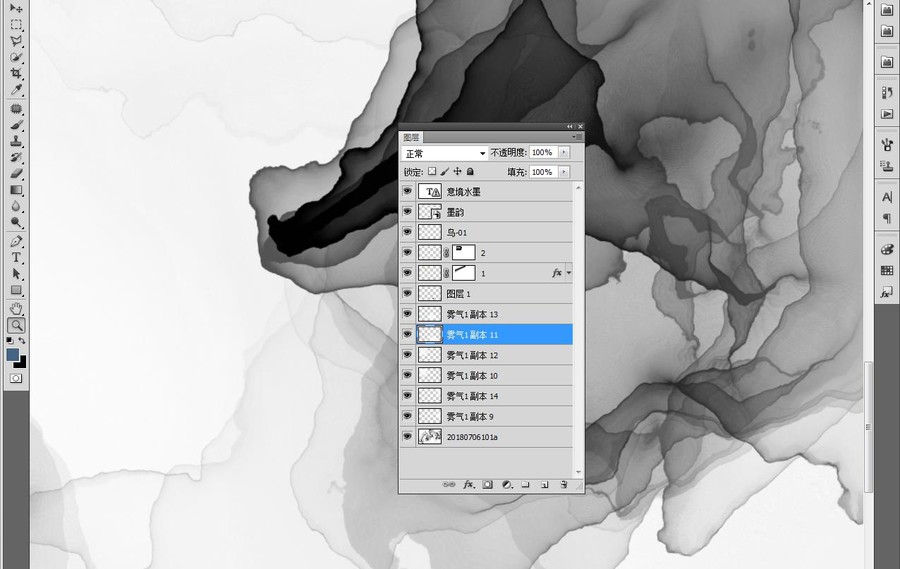Select the Path Selection tool
Image resolution: width=900 pixels, height=569 pixels.
[x=16, y=273]
